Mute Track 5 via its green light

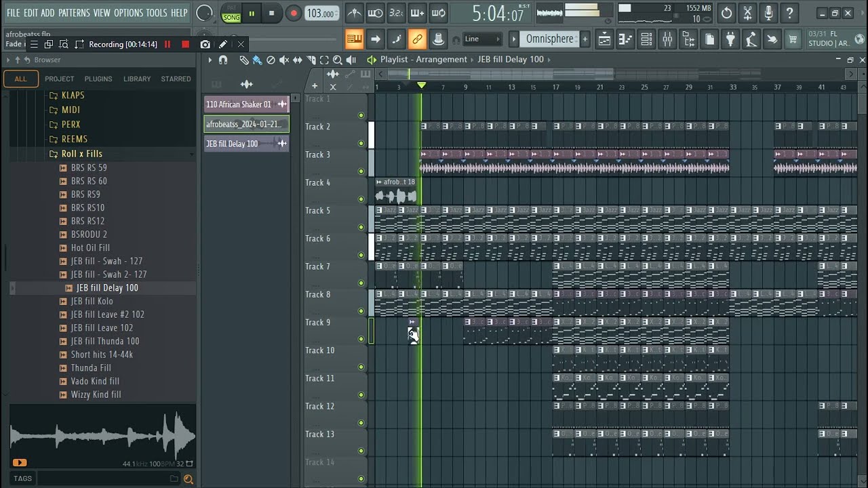pyautogui.click(x=361, y=227)
